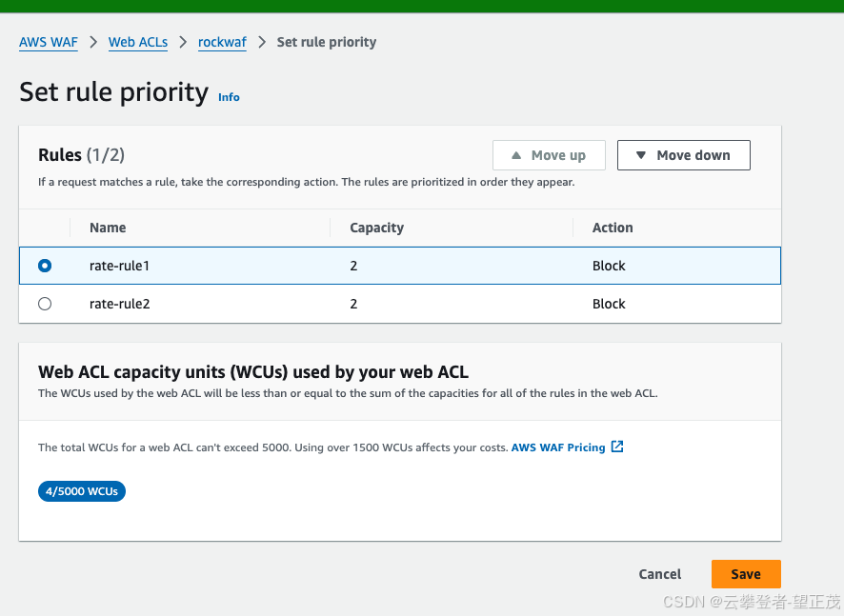
Task: Click the 4/5000 WCUs badge
Action: pos(82,491)
